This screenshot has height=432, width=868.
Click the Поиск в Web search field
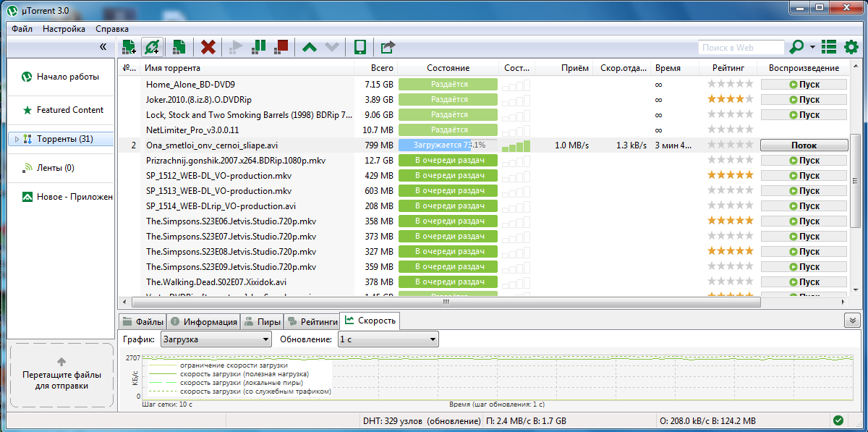pyautogui.click(x=741, y=47)
